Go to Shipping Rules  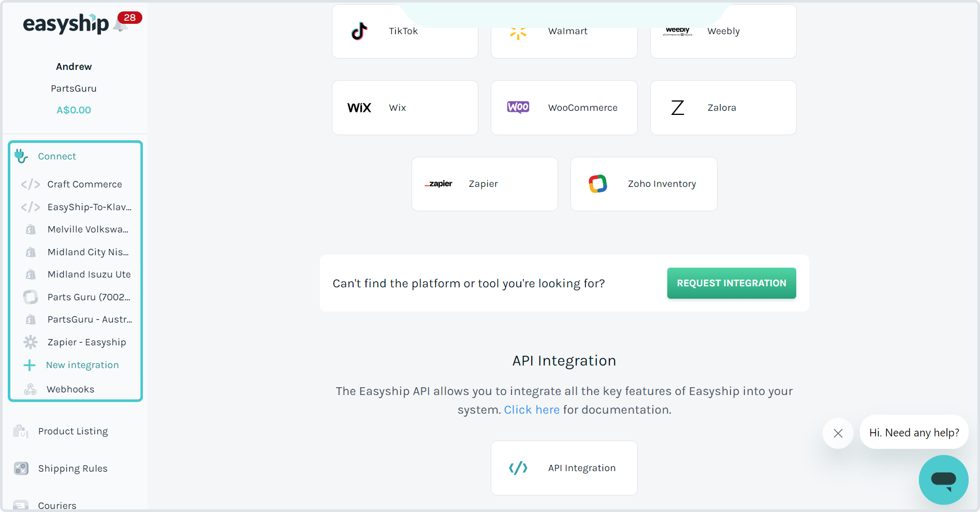point(73,469)
